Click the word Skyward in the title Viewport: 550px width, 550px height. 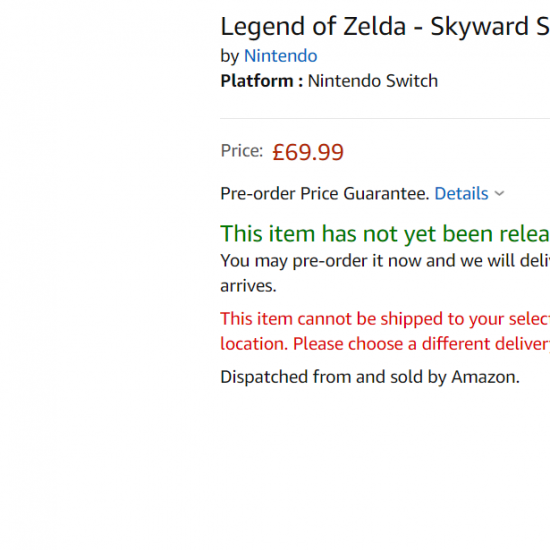[479, 27]
